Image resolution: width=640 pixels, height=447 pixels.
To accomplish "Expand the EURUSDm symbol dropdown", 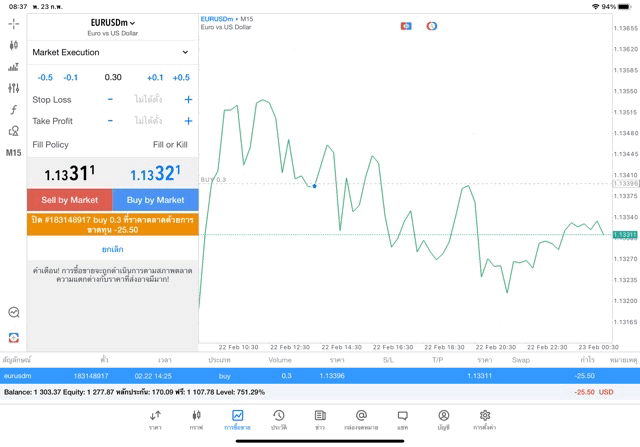I will [x=112, y=22].
